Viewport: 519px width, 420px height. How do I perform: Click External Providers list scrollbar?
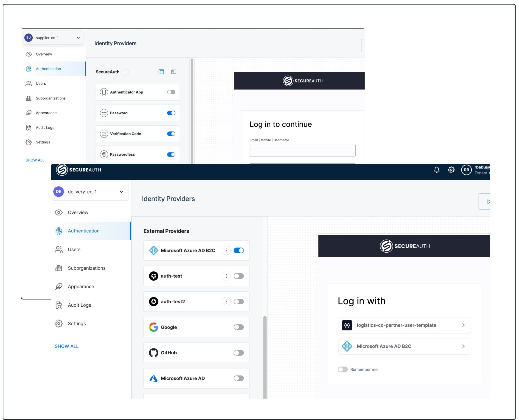[x=265, y=357]
